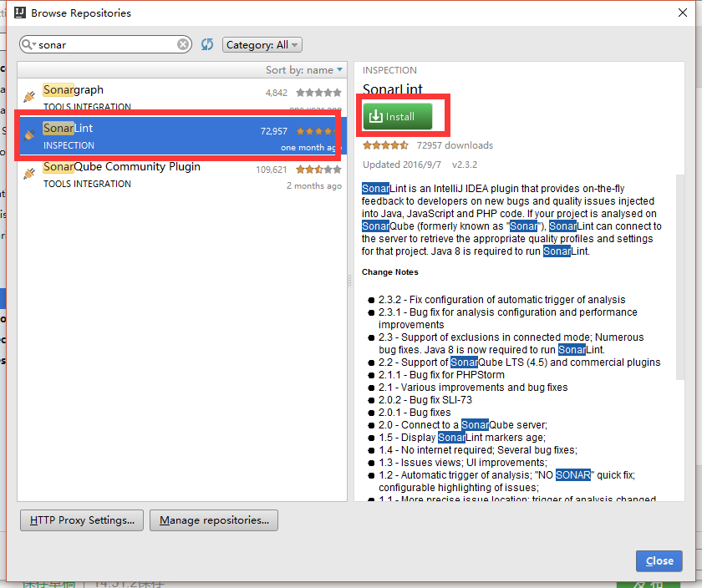Install the SonarLint plugin

tap(398, 116)
